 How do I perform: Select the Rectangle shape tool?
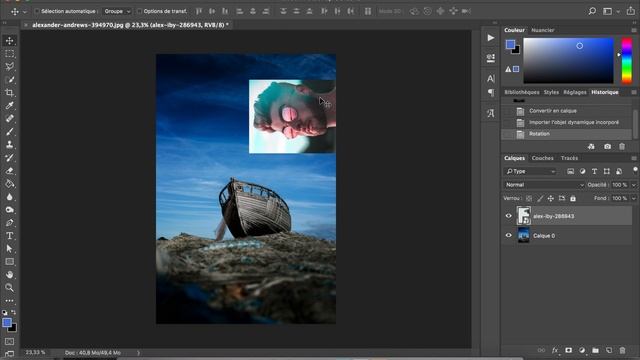tap(9, 262)
